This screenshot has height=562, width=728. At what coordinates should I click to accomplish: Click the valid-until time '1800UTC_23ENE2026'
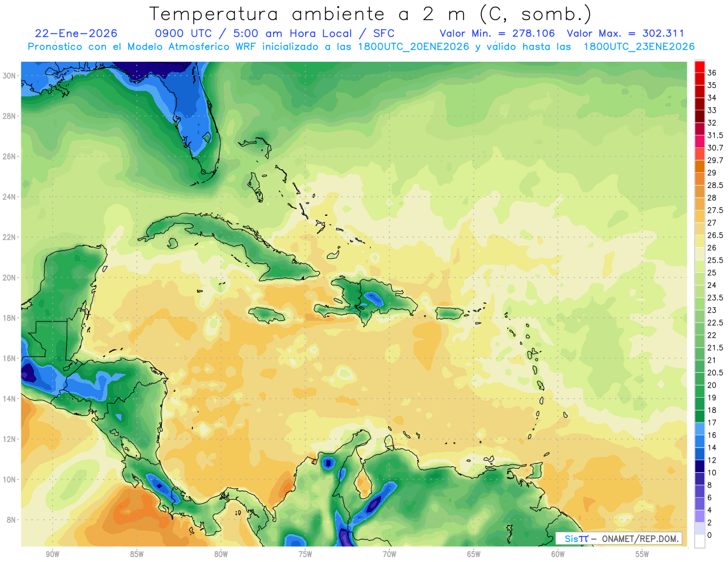coord(639,47)
